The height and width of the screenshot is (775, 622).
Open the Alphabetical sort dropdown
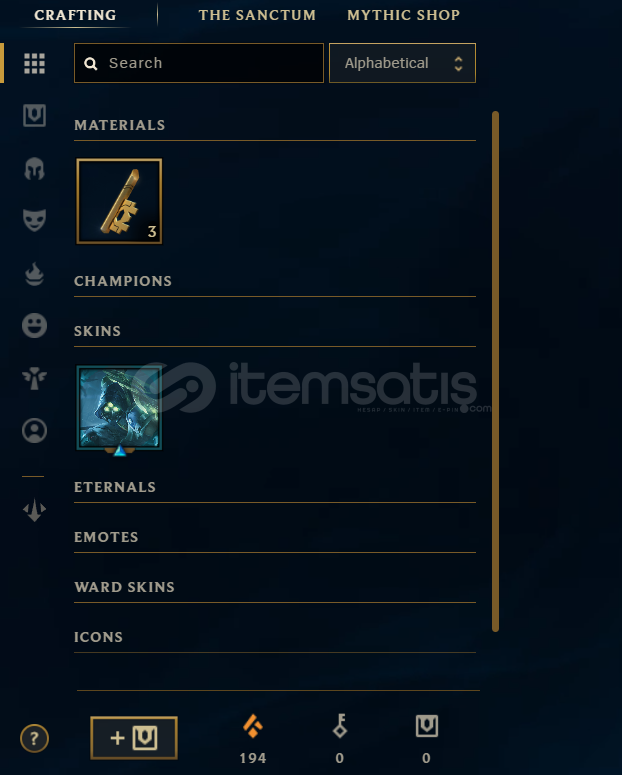402,63
